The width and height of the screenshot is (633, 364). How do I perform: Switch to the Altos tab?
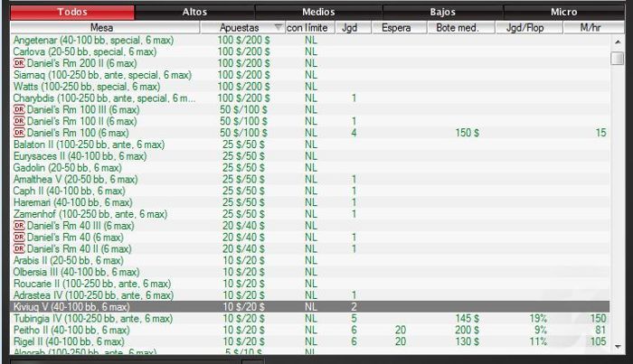(194, 12)
